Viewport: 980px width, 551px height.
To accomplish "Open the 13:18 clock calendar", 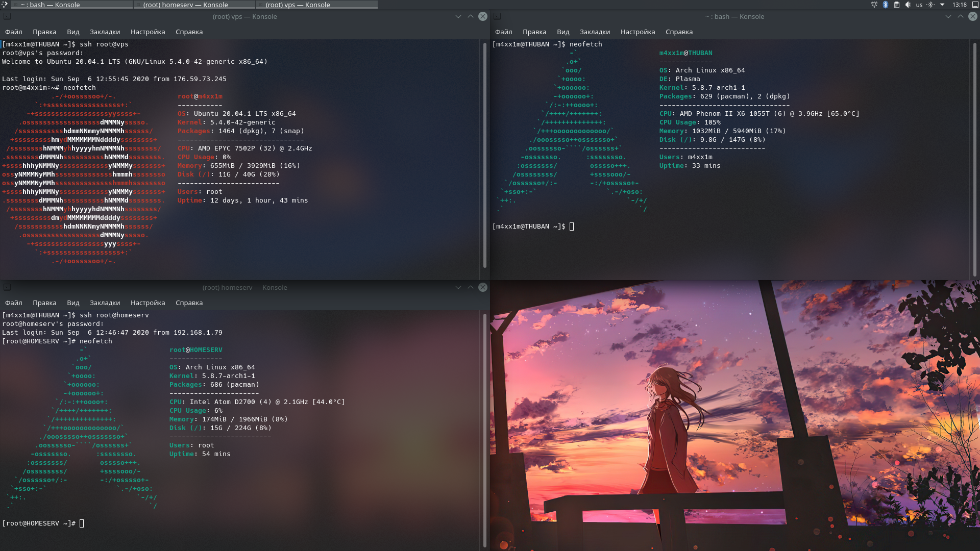I will click(960, 5).
